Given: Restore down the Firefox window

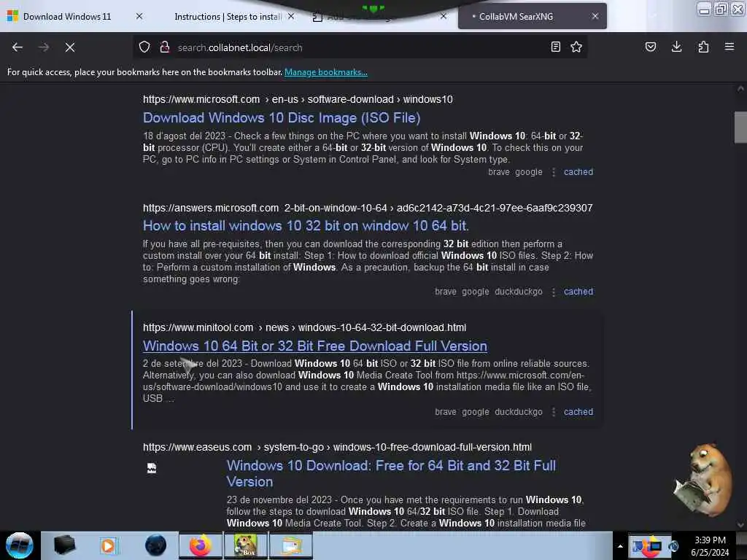Looking at the screenshot, I should pyautogui.click(x=721, y=9).
